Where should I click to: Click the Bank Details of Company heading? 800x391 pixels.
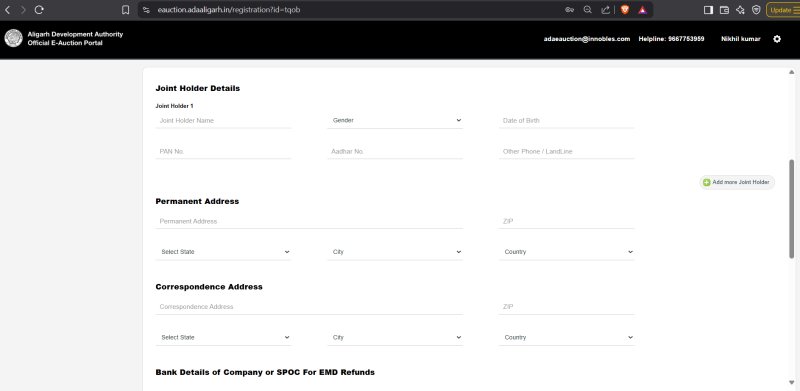tap(265, 372)
